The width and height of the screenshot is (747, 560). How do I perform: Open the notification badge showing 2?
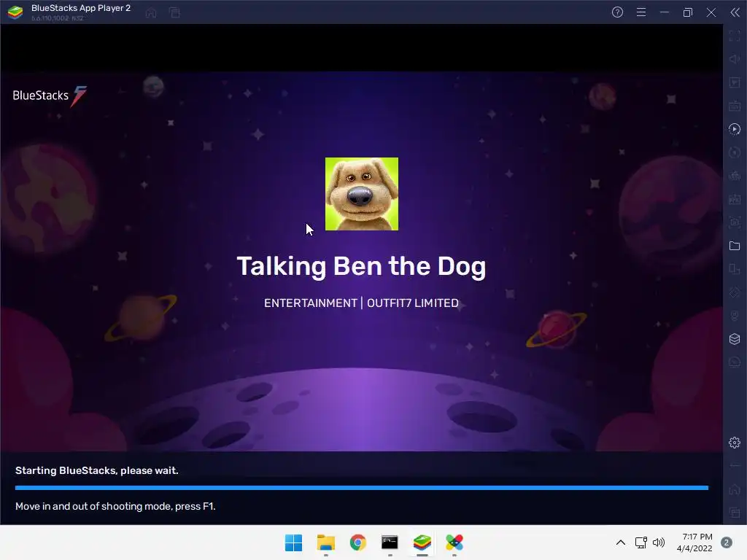(x=727, y=542)
